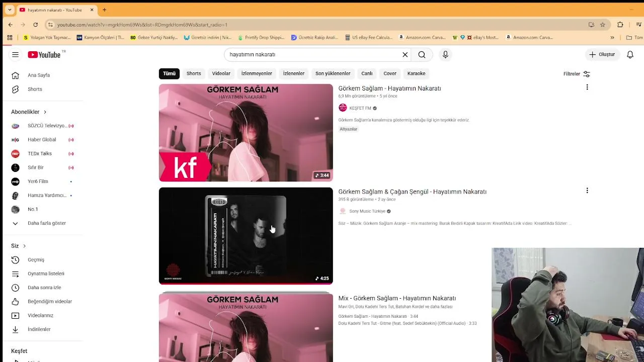Open the KEŞFET FM video thumbnail
Image resolution: width=644 pixels, height=362 pixels.
tap(246, 133)
